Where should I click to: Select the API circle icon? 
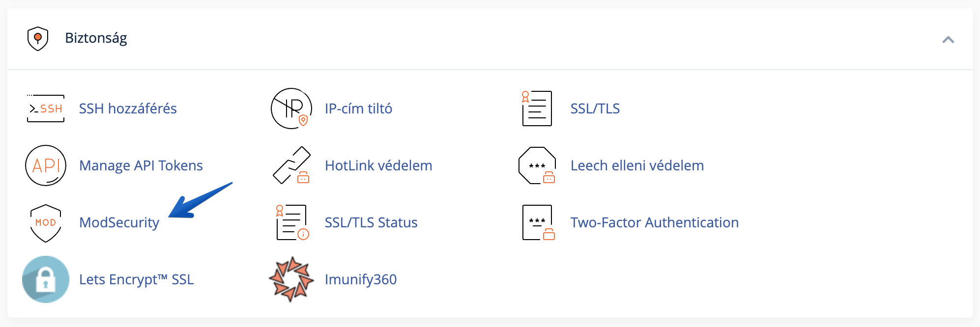pos(46,165)
